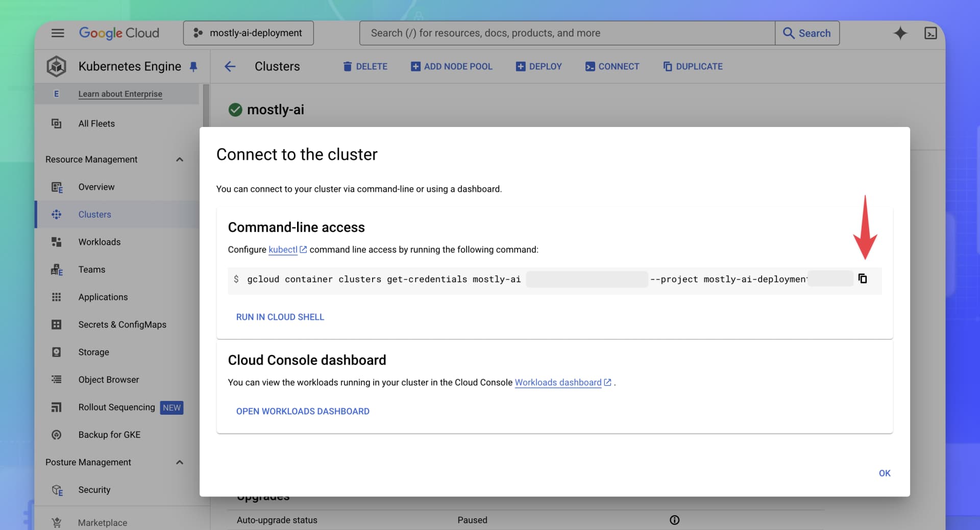Open Workloads from the sidebar
Image resolution: width=980 pixels, height=530 pixels.
(x=100, y=242)
